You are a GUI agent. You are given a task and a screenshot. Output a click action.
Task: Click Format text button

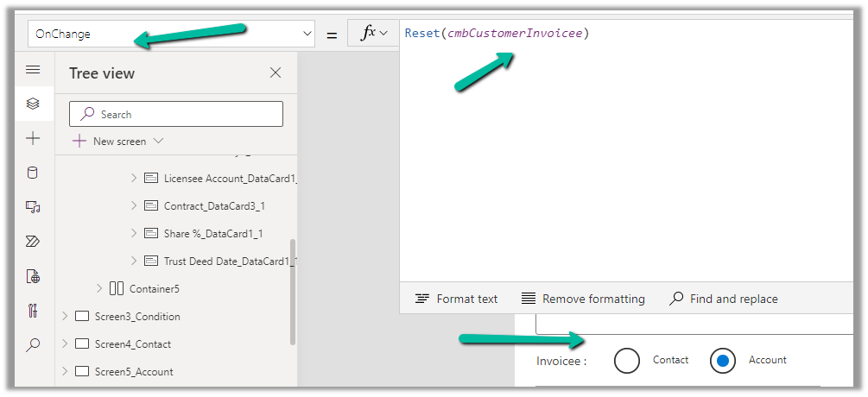click(456, 299)
